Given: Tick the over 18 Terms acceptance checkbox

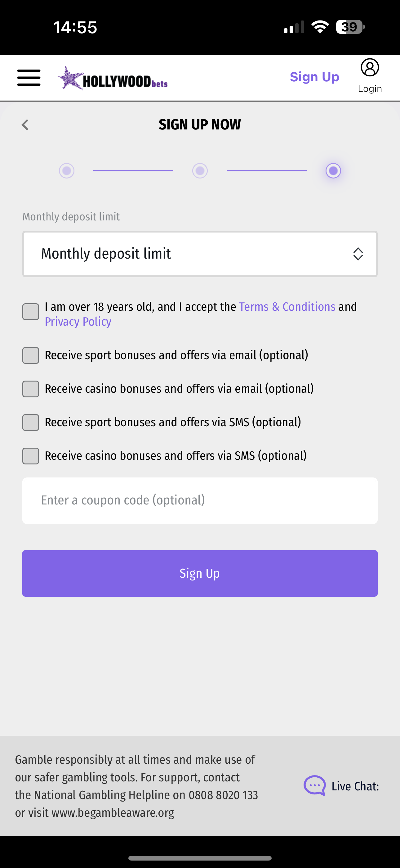Looking at the screenshot, I should (x=31, y=312).
